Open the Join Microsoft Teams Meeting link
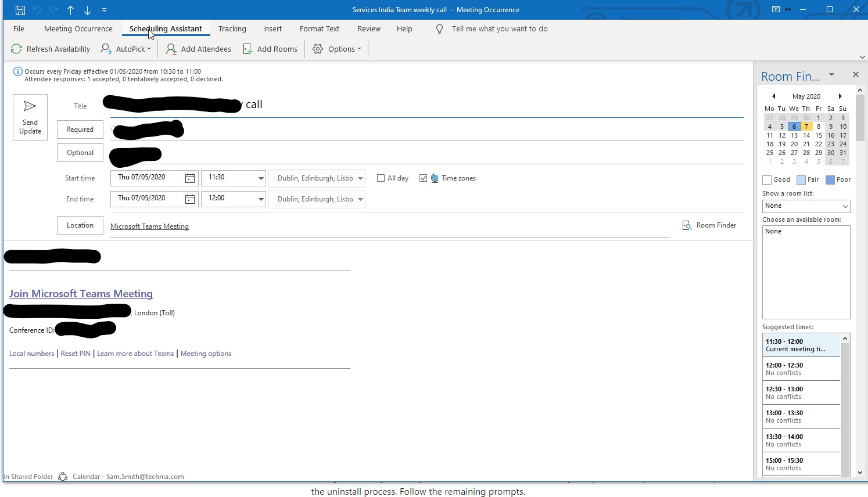Viewport: 868px width, 497px height. (x=81, y=294)
